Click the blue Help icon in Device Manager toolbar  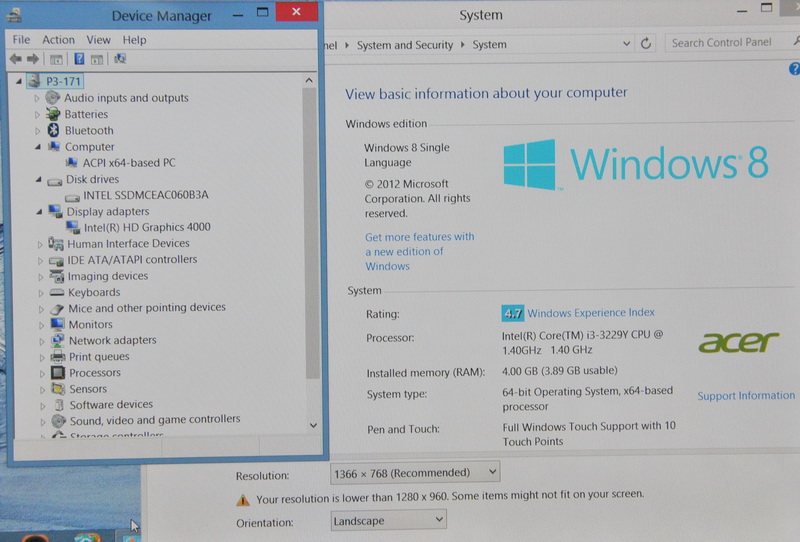point(79,59)
